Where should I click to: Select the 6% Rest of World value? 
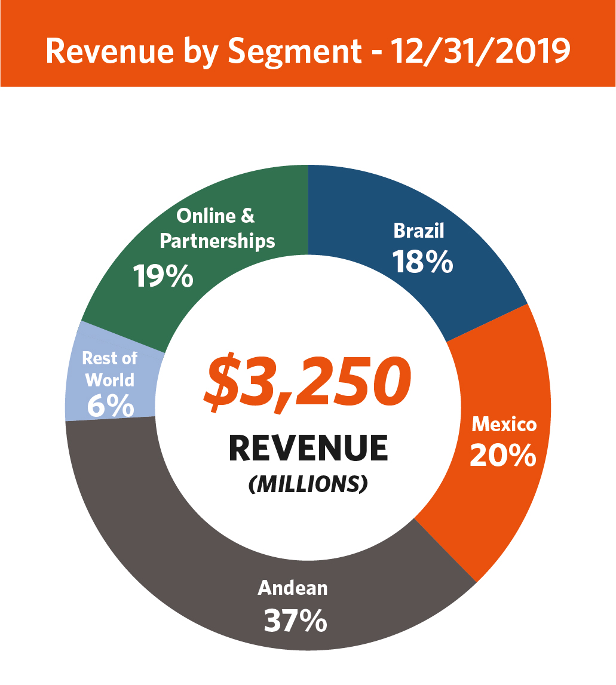[110, 406]
